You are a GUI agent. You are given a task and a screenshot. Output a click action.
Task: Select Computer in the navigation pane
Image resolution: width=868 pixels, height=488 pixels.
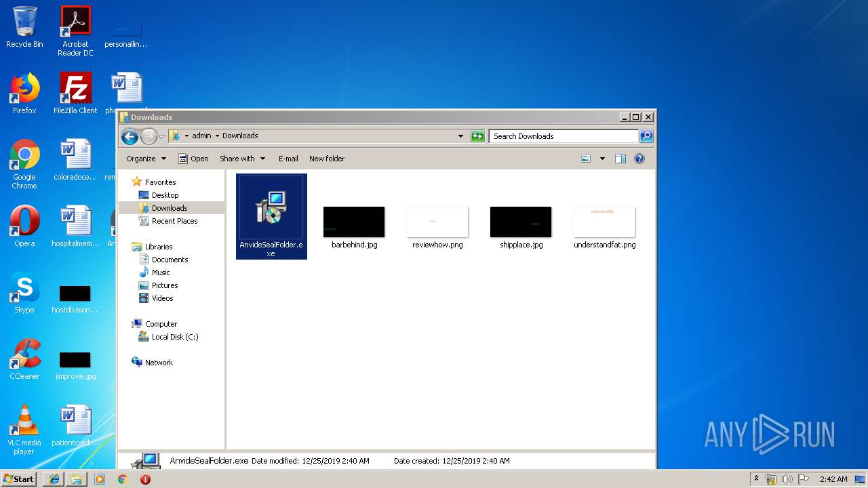[x=154, y=324]
